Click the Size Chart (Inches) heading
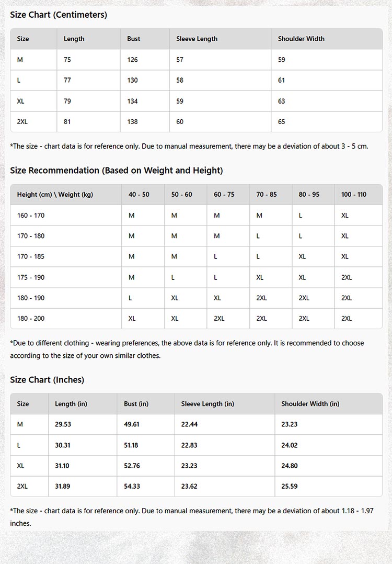The height and width of the screenshot is (564, 392). [x=47, y=380]
